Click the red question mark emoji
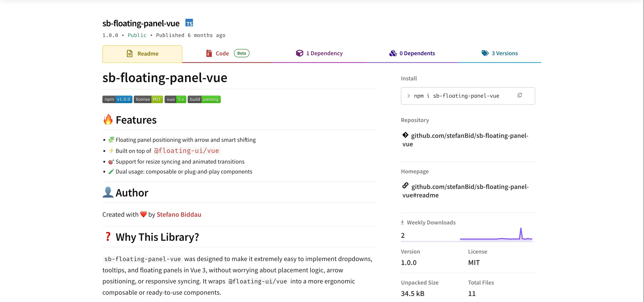This screenshot has height=302, width=644. 108,236
